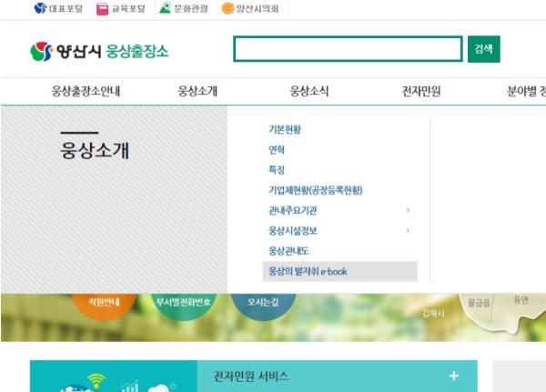Select 연혁 in the submenu
This screenshot has width=546, height=392.
[277, 150]
